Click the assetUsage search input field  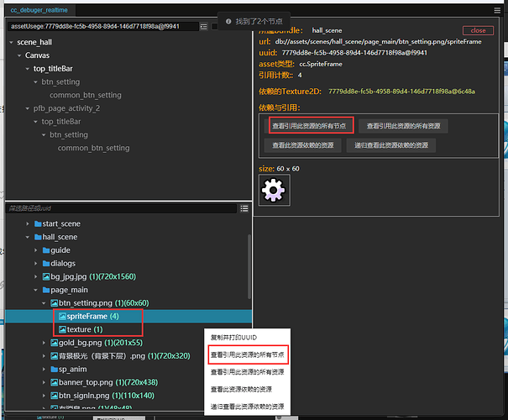(x=103, y=27)
